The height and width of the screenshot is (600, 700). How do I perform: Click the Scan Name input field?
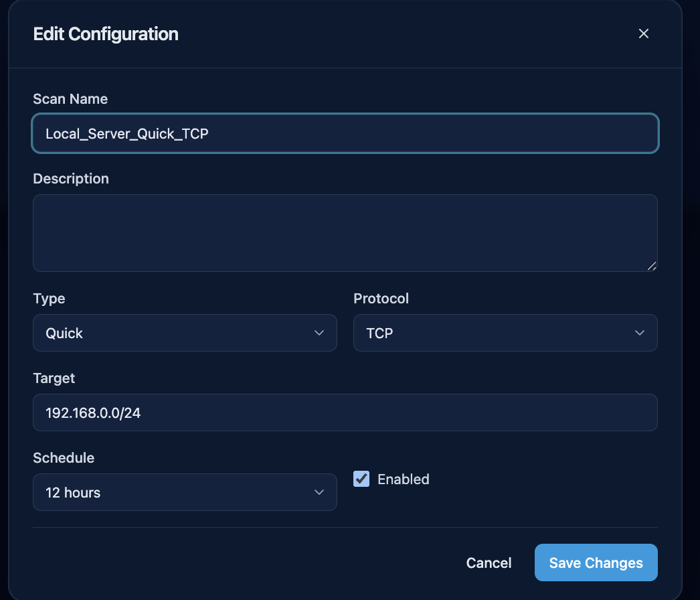pyautogui.click(x=345, y=133)
